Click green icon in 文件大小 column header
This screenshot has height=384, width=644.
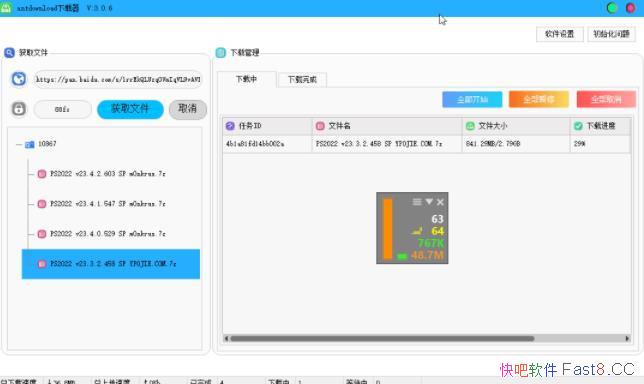point(470,126)
